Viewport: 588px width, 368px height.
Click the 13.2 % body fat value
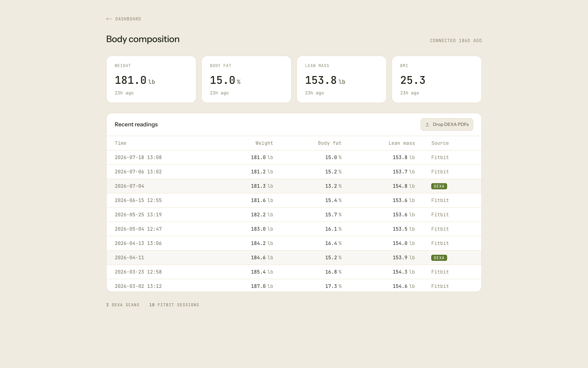point(333,186)
